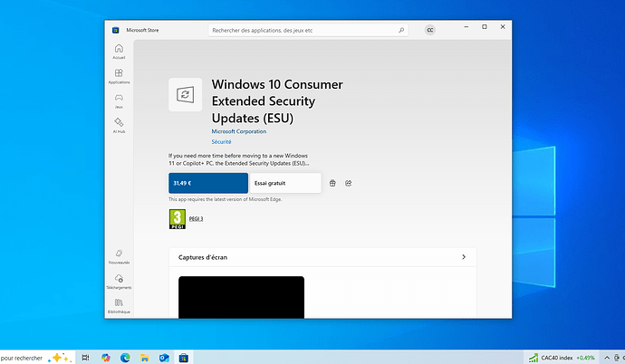
Task: Click the magnifier icon in the search box
Action: pyautogui.click(x=401, y=30)
